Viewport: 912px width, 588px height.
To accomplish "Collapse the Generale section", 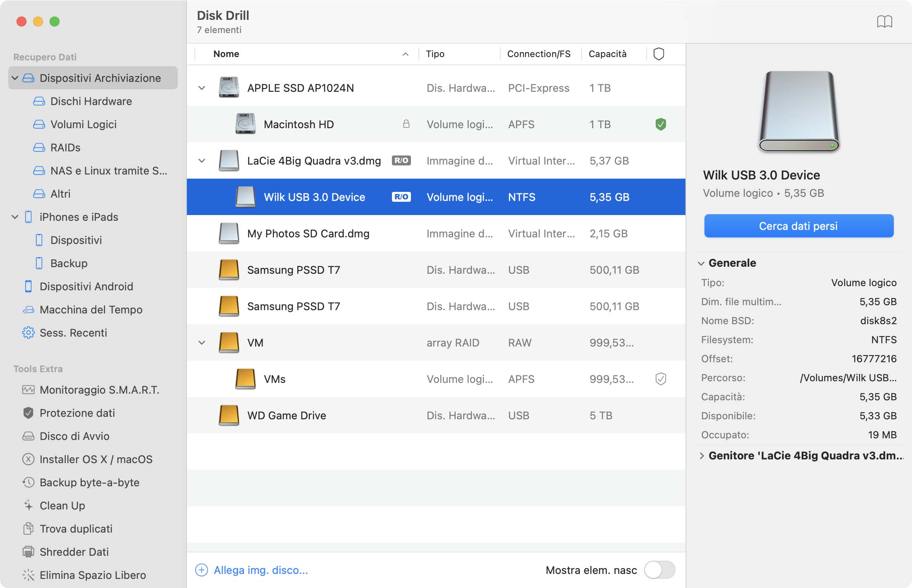I will [x=701, y=263].
